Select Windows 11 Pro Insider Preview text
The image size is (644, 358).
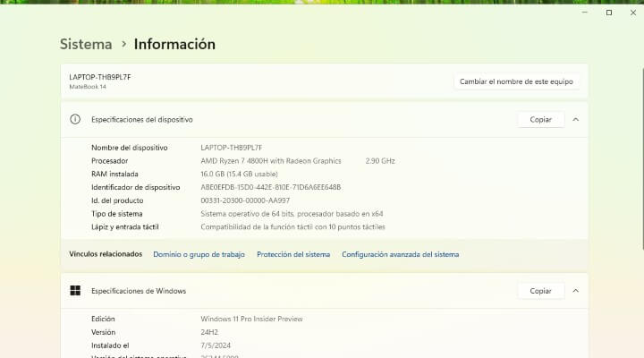click(251, 319)
